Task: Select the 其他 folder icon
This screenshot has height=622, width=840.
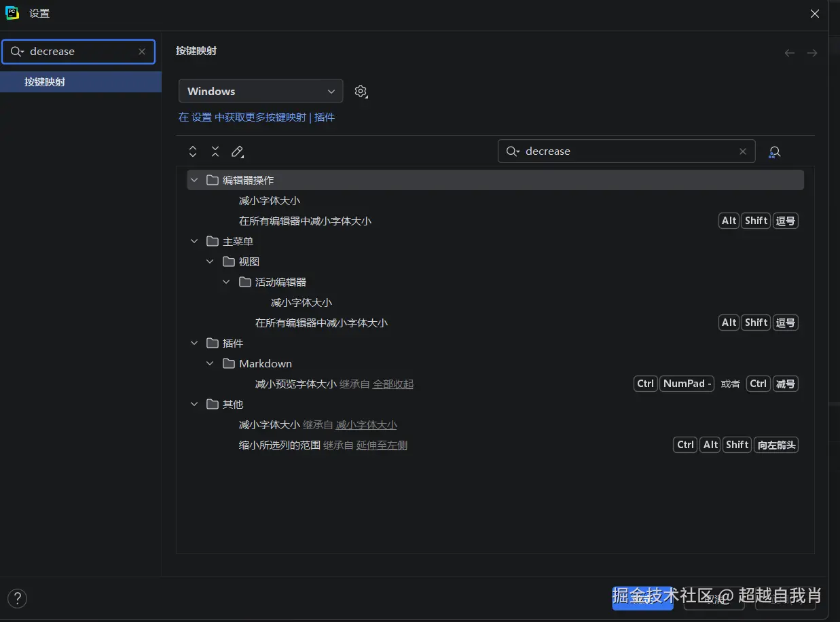Action: (x=213, y=404)
